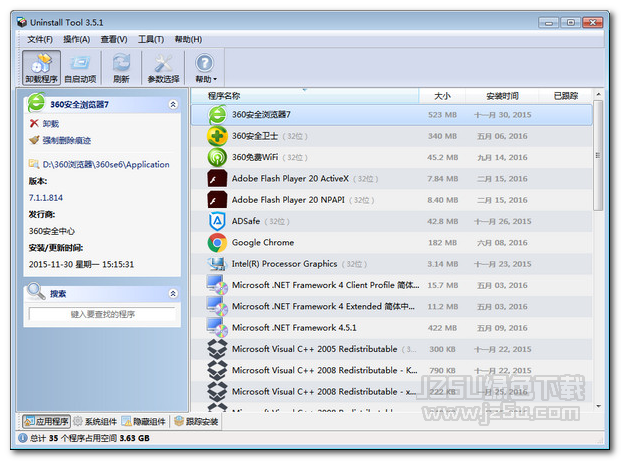Click 强制删除痕迹 force remove link
Viewport: 621px width, 461px height.
67,140
